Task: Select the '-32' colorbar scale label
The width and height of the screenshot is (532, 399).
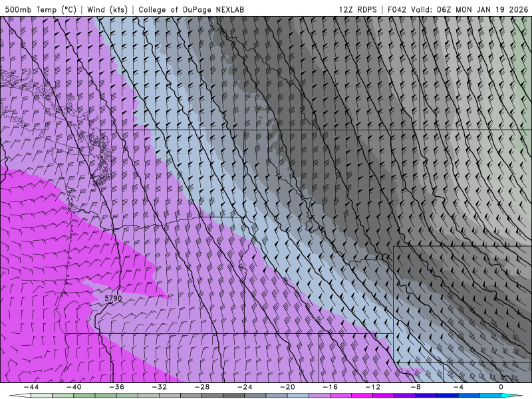Action: point(159,387)
